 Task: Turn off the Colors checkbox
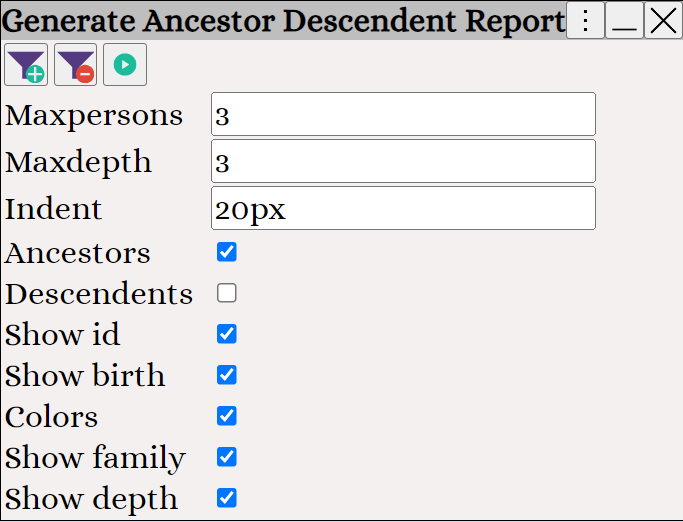click(227, 416)
